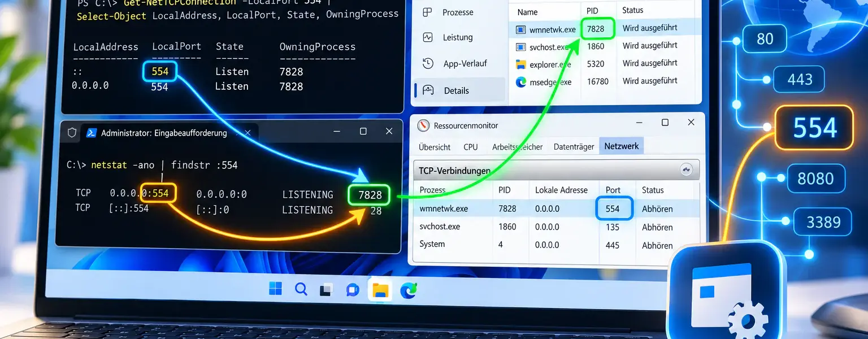Select the Administrator: Eingabeaufforderung tab
Screen dimensions: 868x339
point(164,133)
